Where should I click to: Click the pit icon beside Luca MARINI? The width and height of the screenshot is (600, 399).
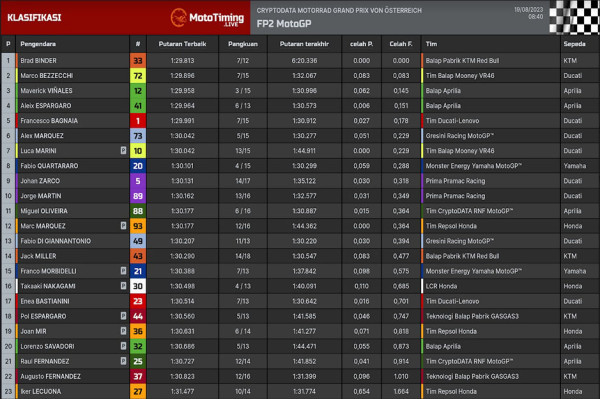click(123, 150)
